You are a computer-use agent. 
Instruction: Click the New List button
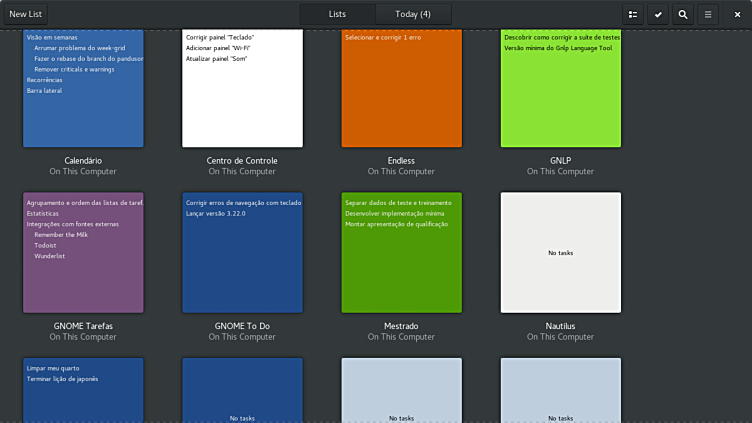click(26, 14)
